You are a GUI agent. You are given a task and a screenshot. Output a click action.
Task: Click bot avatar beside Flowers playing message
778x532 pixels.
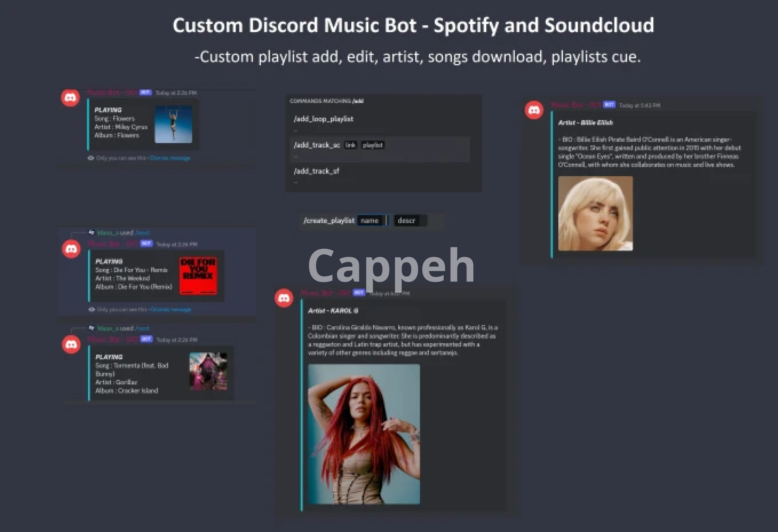(x=70, y=98)
